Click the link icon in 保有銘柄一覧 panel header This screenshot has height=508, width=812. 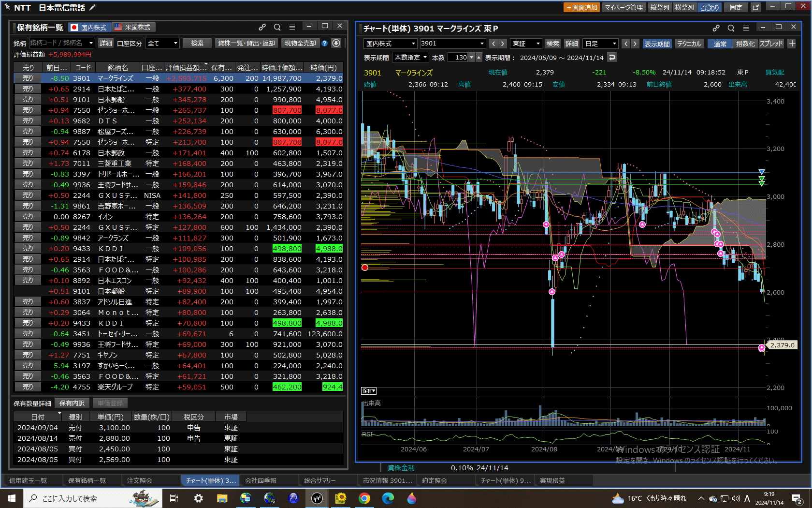pos(262,27)
